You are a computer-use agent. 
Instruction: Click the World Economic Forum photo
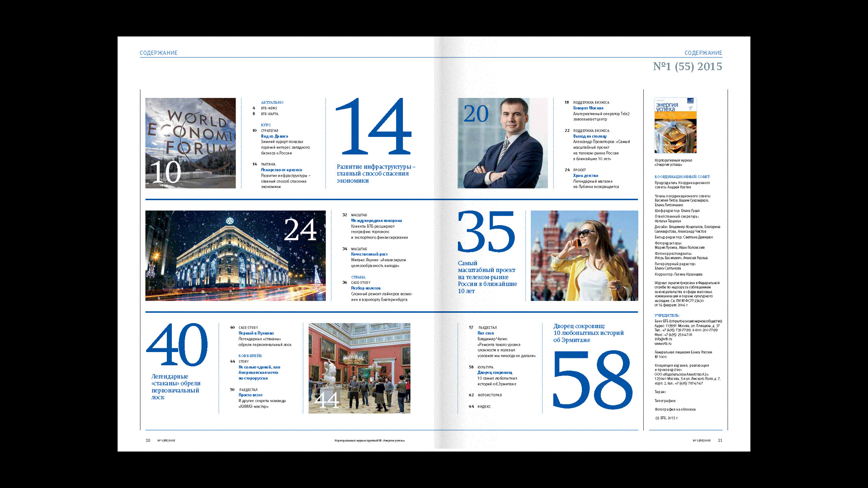190,143
